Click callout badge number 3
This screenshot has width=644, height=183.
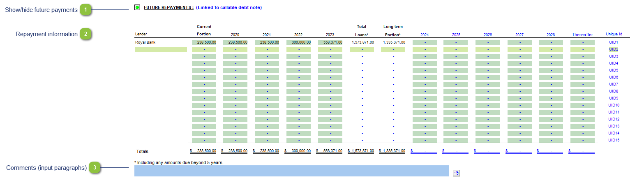(95, 168)
